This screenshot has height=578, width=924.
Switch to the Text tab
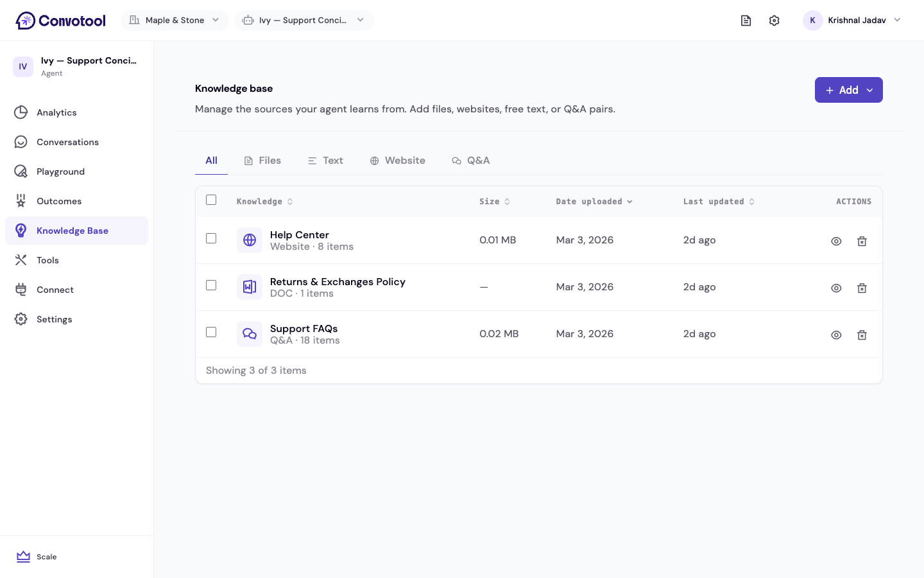coord(325,161)
